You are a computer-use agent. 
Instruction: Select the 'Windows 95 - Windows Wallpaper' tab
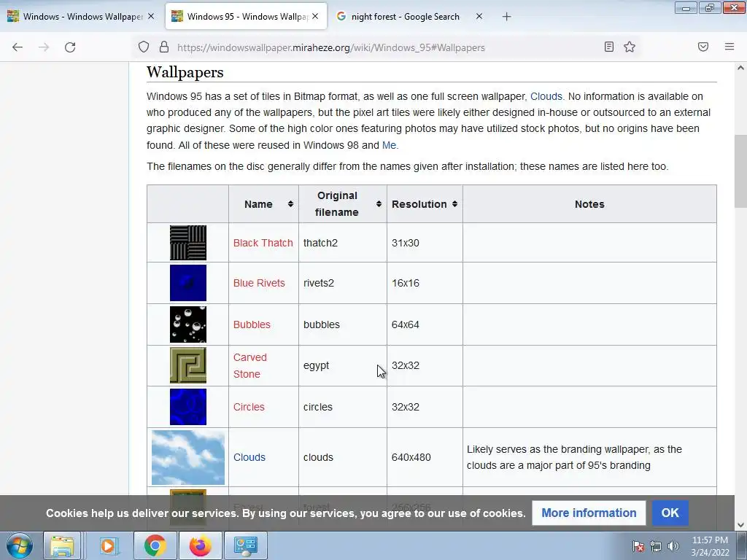(246, 17)
